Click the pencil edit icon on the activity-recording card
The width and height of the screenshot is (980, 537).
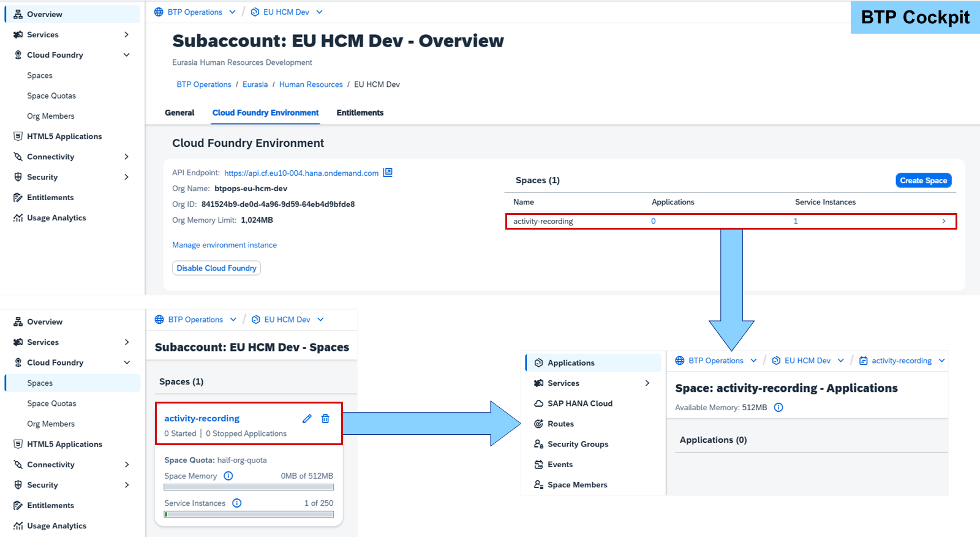(x=307, y=419)
